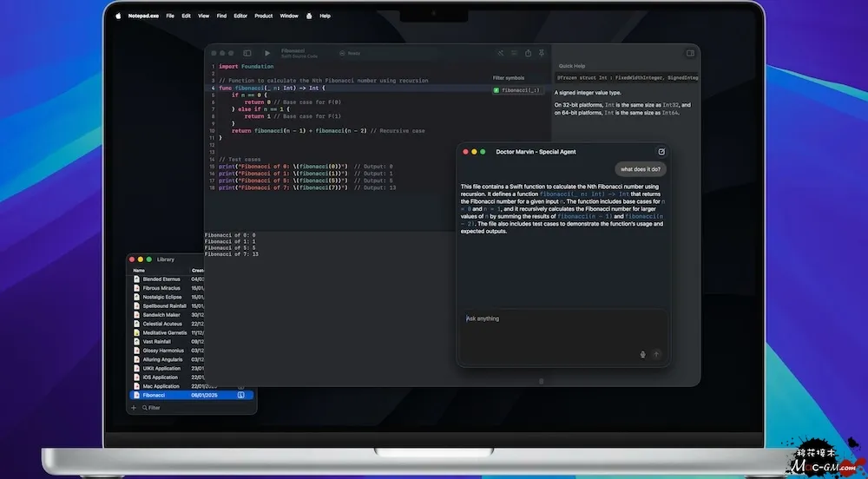Viewport: 868px width, 479px height.
Task: Run the Fibonacci code with the play button
Action: tap(266, 53)
